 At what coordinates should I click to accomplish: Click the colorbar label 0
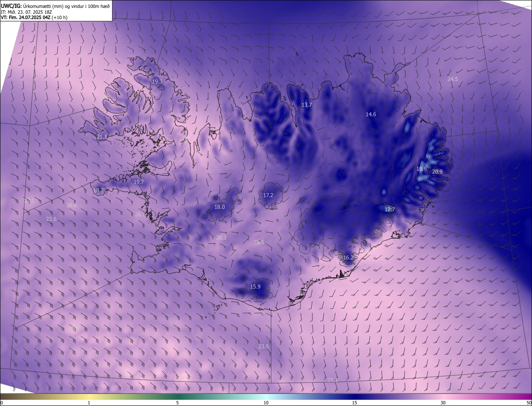[1, 403]
